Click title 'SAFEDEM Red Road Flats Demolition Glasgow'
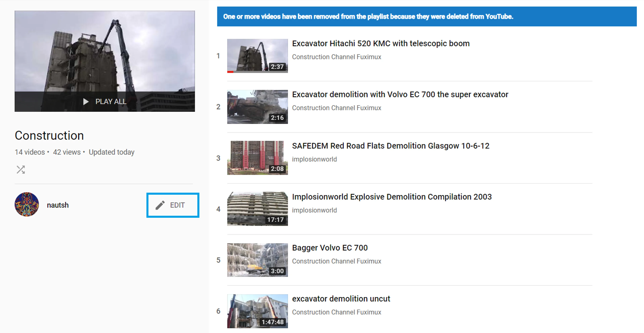644x333 pixels. (390, 146)
